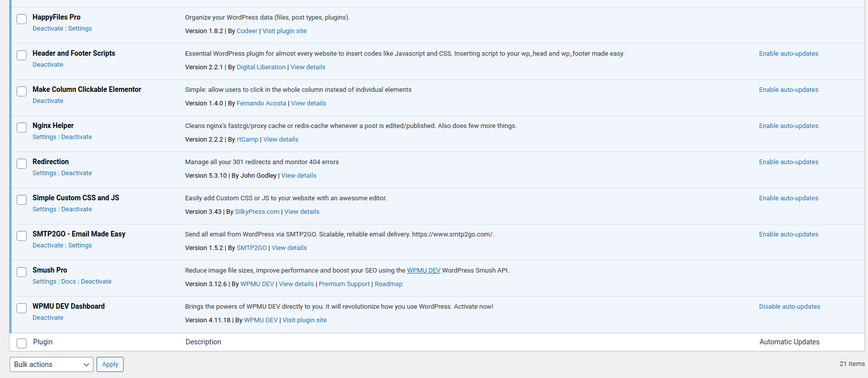The image size is (868, 378).
Task: Check the WPMU DEV Dashboard checkbox
Action: pos(22,308)
